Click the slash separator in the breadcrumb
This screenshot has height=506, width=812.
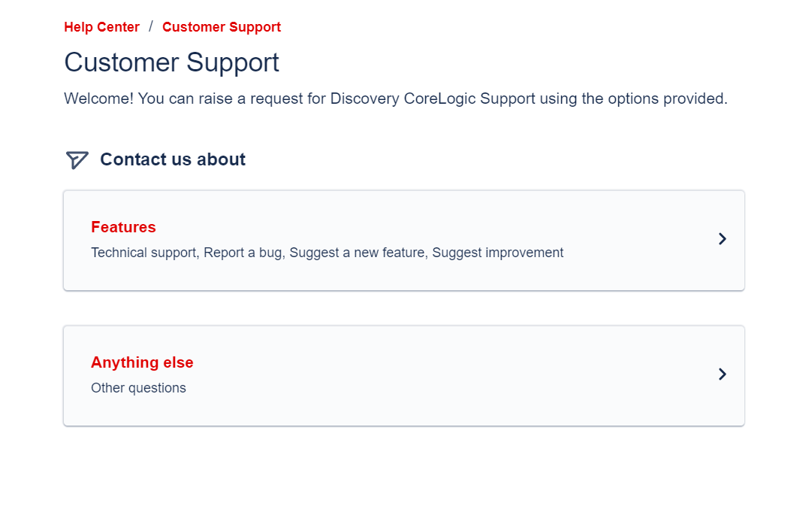(x=151, y=26)
